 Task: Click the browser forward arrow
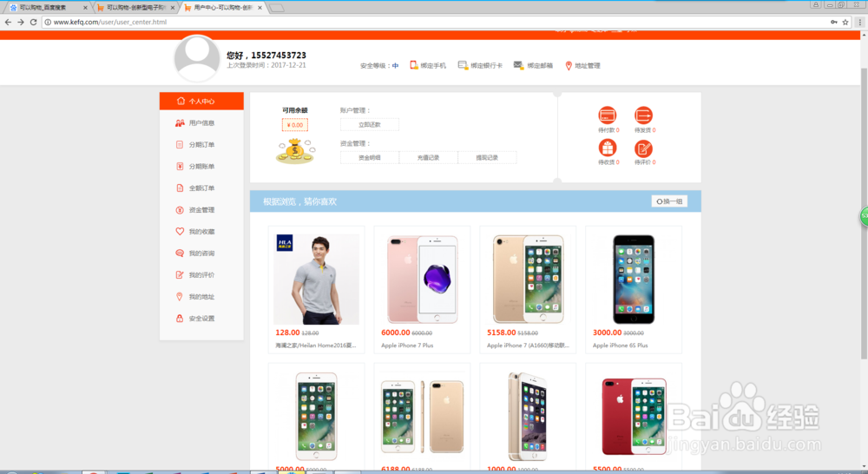pos(21,23)
